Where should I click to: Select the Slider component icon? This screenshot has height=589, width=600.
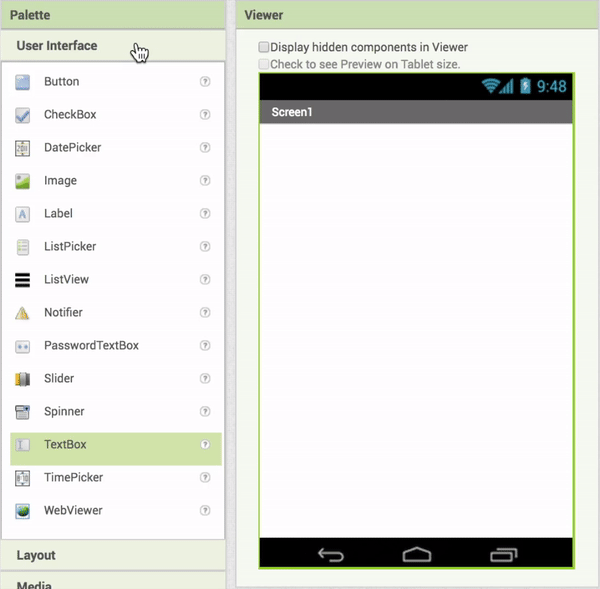(23, 379)
